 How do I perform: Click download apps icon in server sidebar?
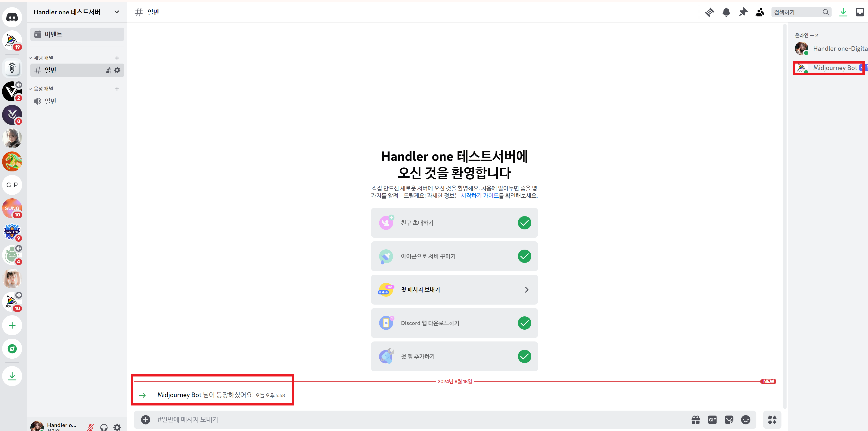coord(12,376)
